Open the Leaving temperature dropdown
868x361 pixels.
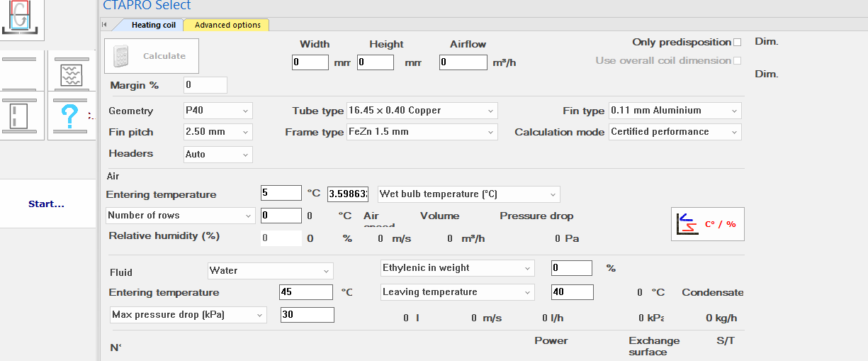click(x=457, y=292)
